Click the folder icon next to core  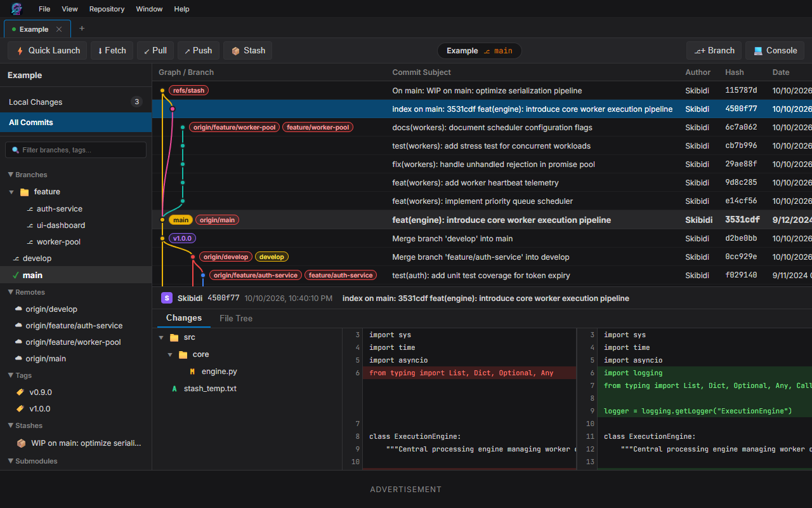click(183, 354)
